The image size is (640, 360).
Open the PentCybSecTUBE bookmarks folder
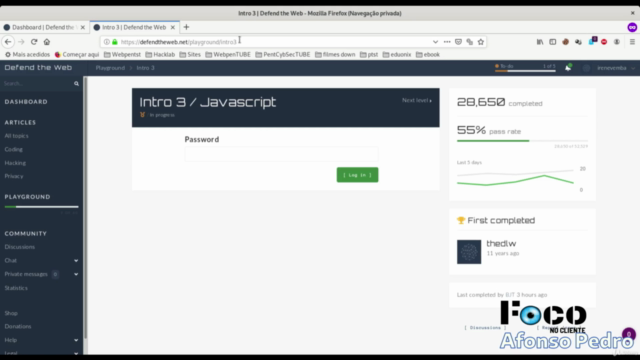pos(282,54)
